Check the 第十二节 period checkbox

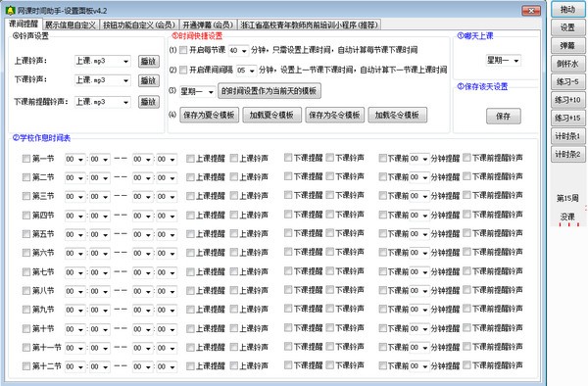(x=26, y=366)
